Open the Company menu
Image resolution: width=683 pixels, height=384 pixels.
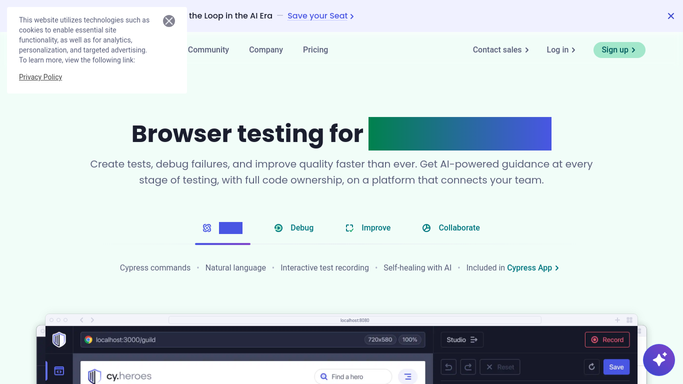pyautogui.click(x=266, y=50)
